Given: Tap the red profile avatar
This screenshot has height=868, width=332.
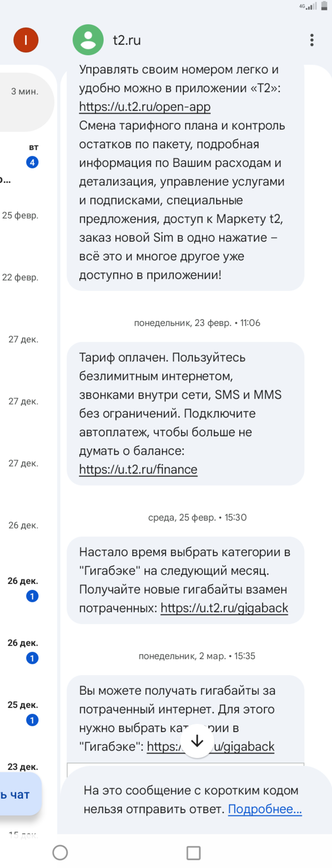Looking at the screenshot, I should [x=26, y=40].
